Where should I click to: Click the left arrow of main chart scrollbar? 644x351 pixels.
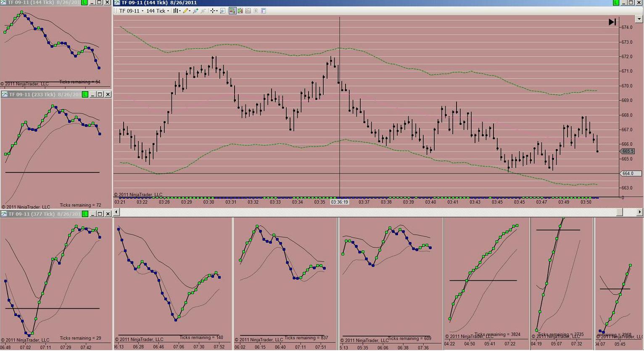point(116,213)
